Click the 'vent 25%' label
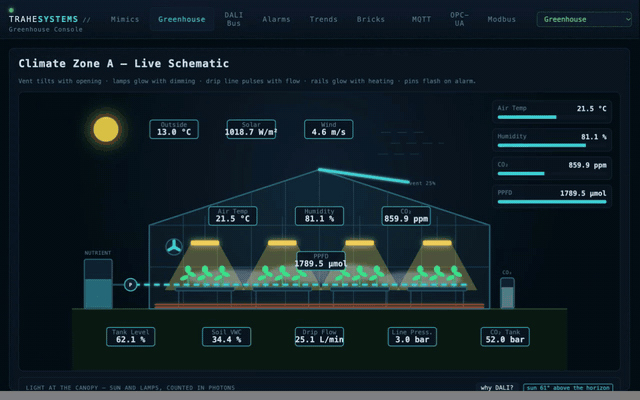Viewport: 640px width, 400px height. [x=422, y=183]
